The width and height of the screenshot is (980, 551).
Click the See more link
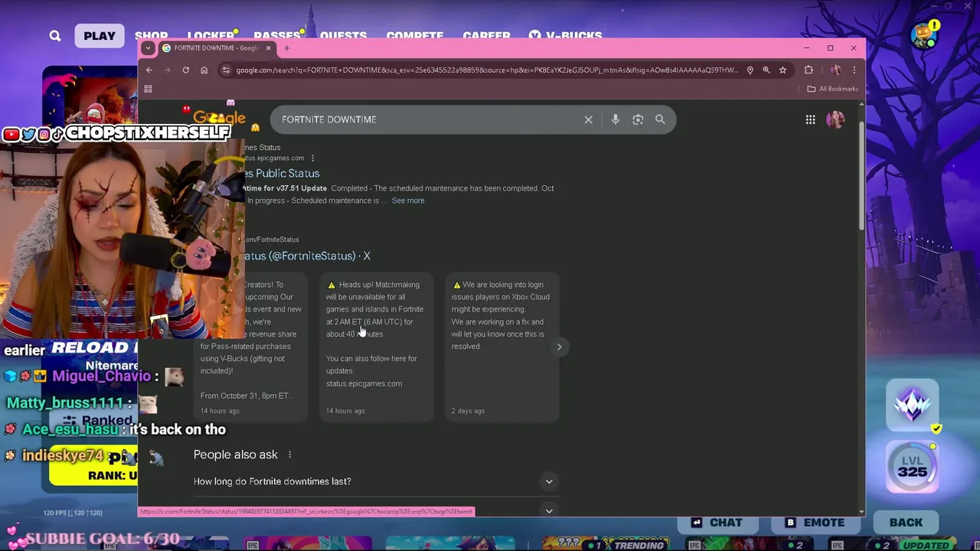(408, 201)
